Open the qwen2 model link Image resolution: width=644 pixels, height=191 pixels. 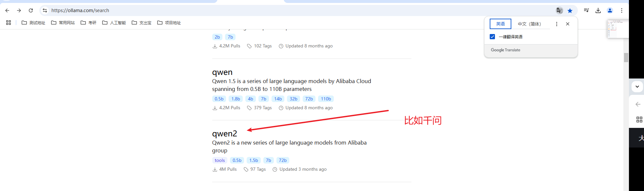(x=224, y=134)
